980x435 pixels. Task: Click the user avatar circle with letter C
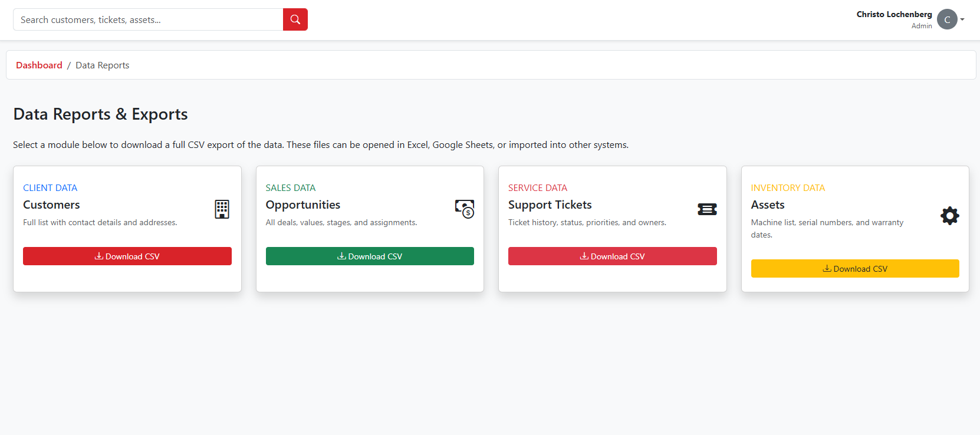947,19
